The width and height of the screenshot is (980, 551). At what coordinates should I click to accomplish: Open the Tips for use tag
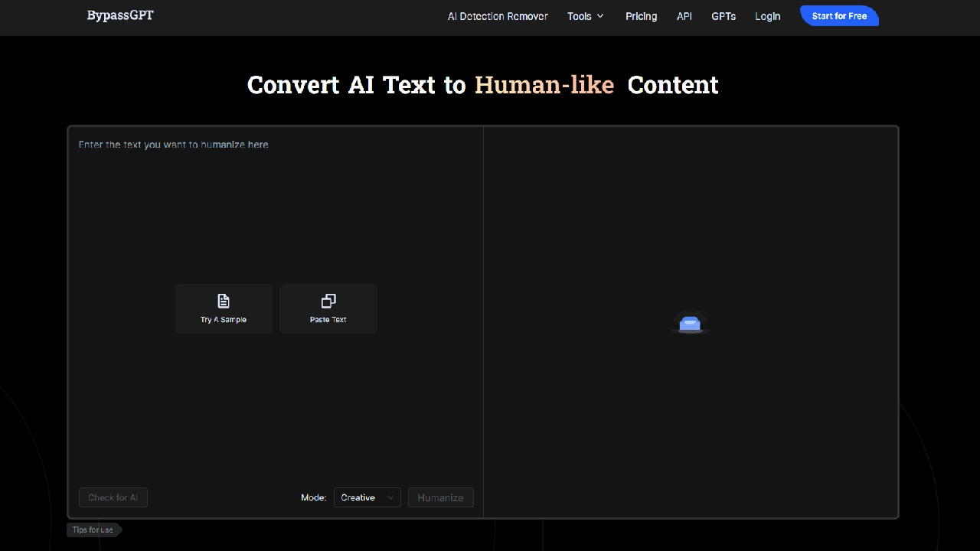[x=93, y=530]
